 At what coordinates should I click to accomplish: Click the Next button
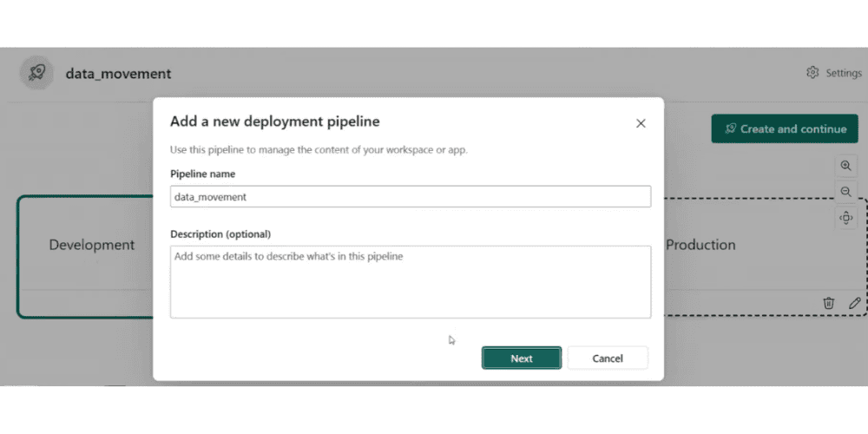(x=522, y=358)
